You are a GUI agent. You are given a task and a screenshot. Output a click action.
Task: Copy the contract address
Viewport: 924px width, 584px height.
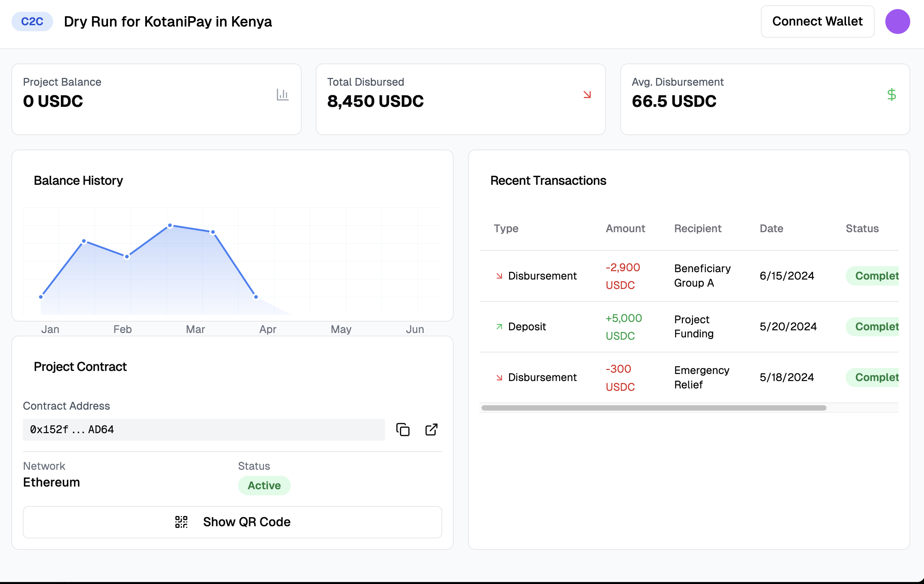click(x=403, y=429)
